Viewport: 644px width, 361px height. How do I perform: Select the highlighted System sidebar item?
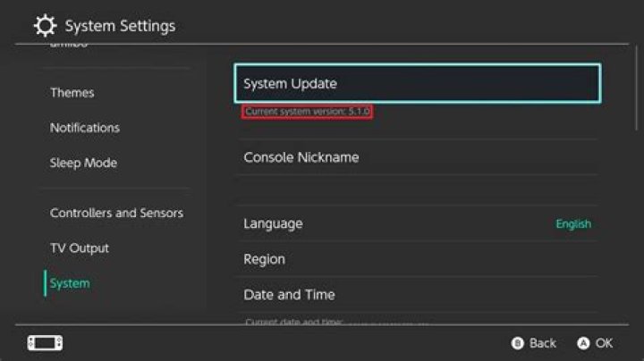point(70,283)
